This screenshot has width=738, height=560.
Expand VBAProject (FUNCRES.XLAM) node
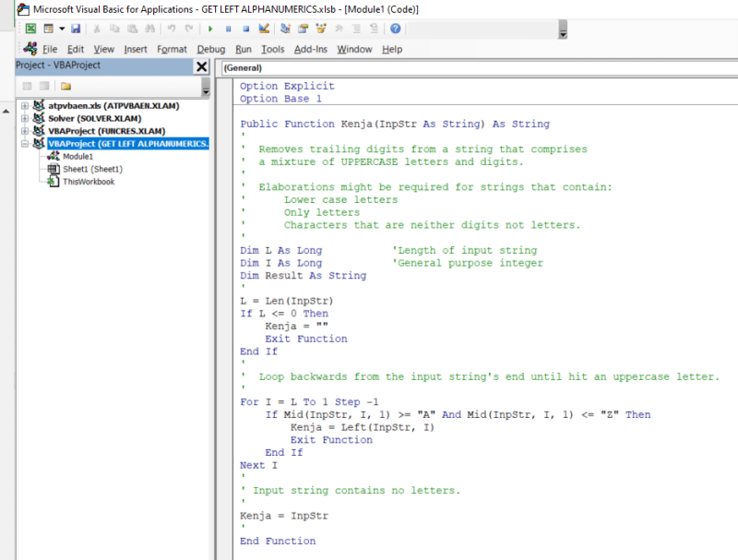coord(25,131)
